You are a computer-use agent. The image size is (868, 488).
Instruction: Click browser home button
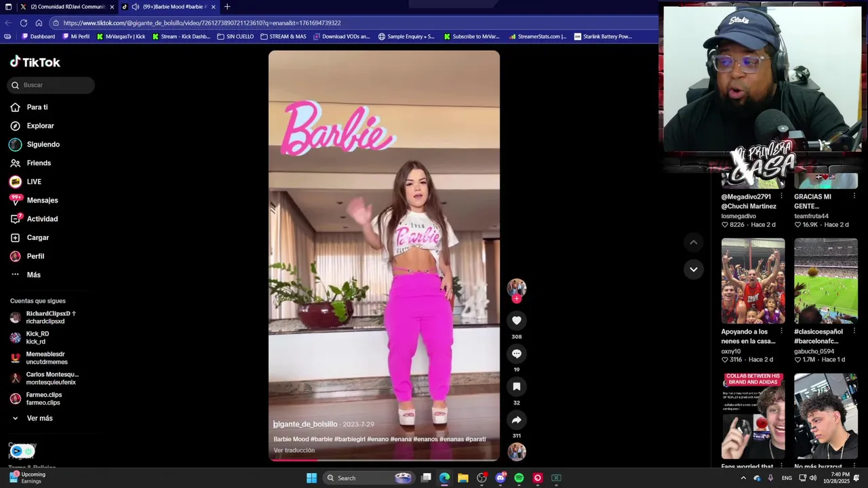[x=39, y=22]
